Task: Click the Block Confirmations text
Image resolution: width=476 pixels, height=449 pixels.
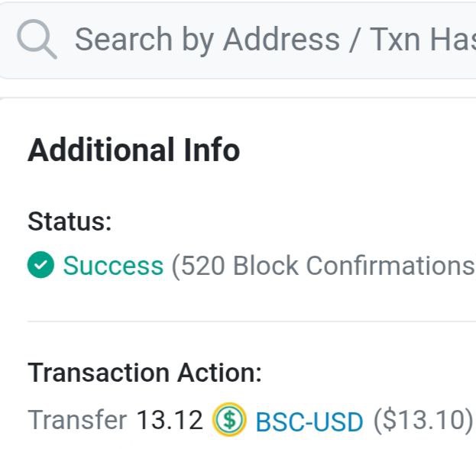Action: [x=351, y=266]
